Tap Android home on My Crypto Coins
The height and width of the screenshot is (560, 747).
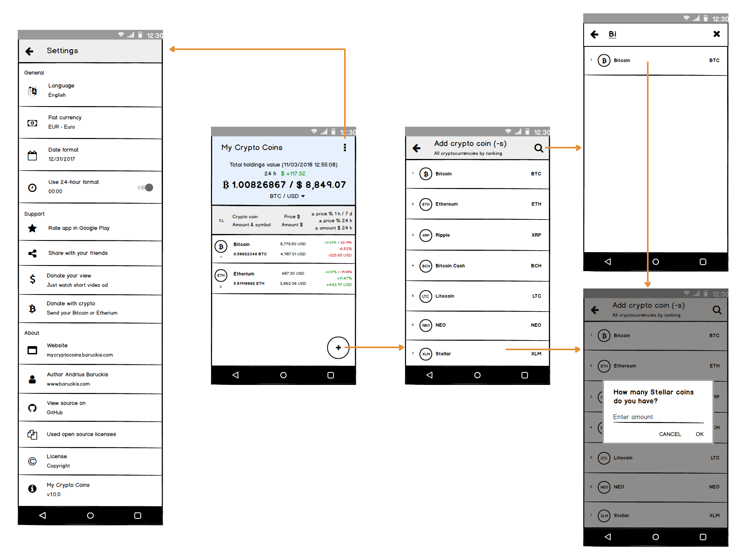284,375
